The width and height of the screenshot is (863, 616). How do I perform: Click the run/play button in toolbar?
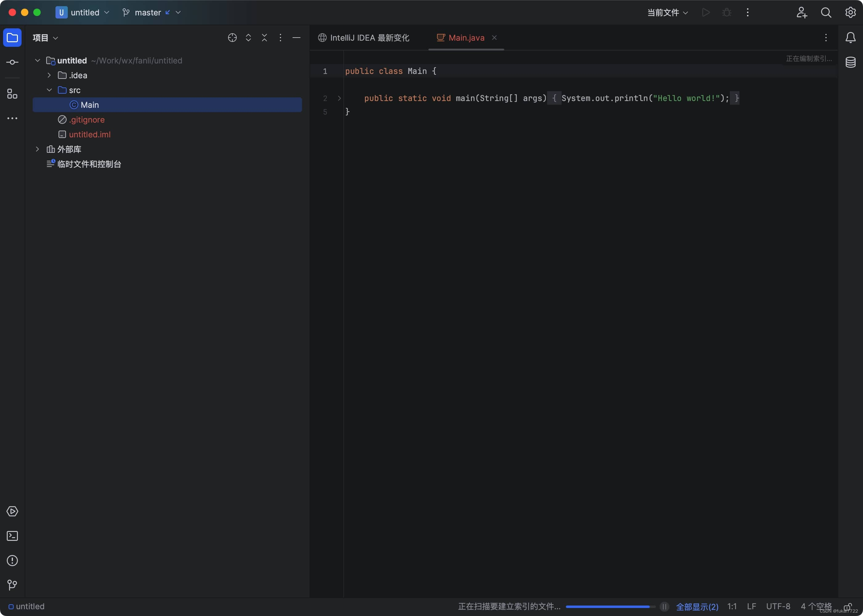706,13
